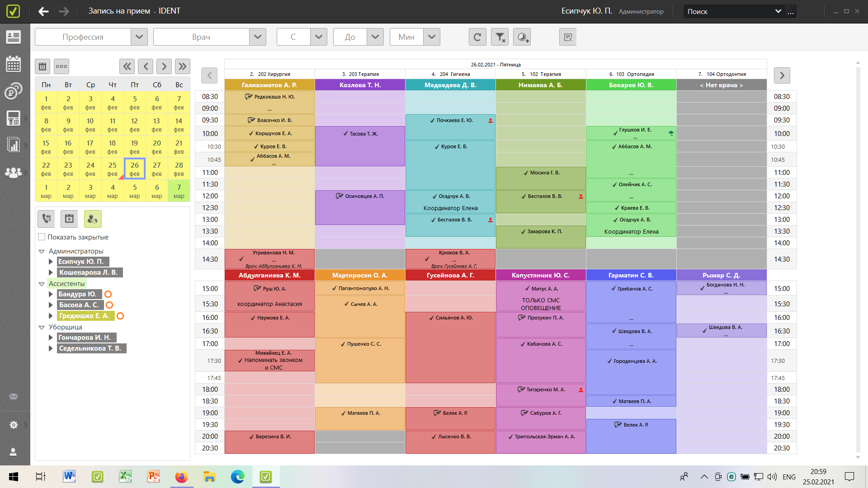Click the note list icon in toolbar
Viewport: 868px width, 488px height.
click(568, 37)
